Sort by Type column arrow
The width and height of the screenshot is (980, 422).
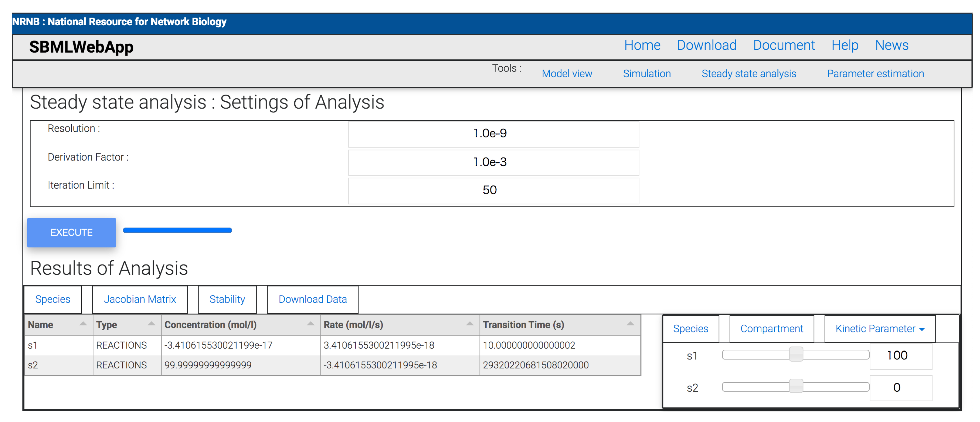(x=151, y=324)
